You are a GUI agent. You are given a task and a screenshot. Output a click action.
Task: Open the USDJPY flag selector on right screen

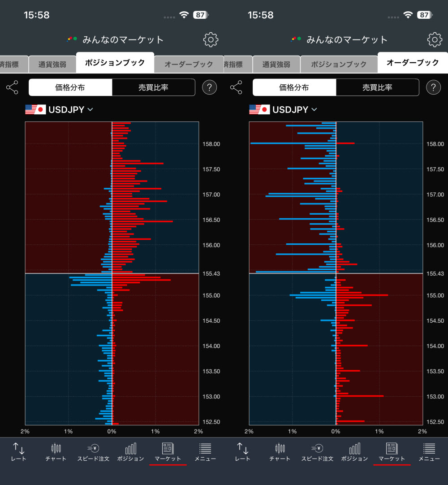tap(259, 110)
